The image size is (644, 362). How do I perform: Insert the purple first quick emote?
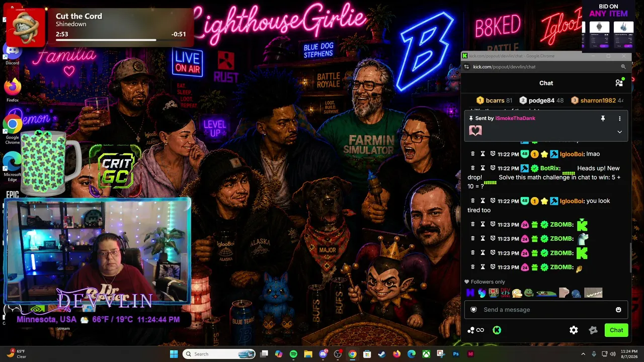[x=470, y=293]
